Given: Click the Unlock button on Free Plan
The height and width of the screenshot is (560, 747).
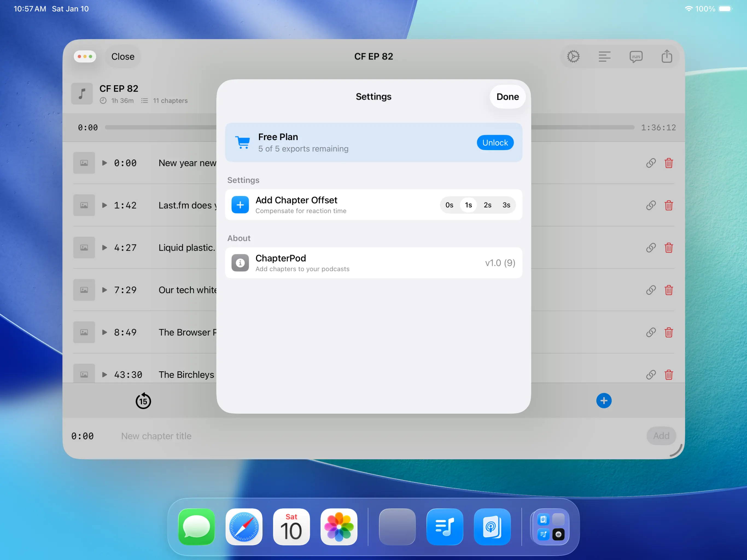Looking at the screenshot, I should click(x=495, y=142).
